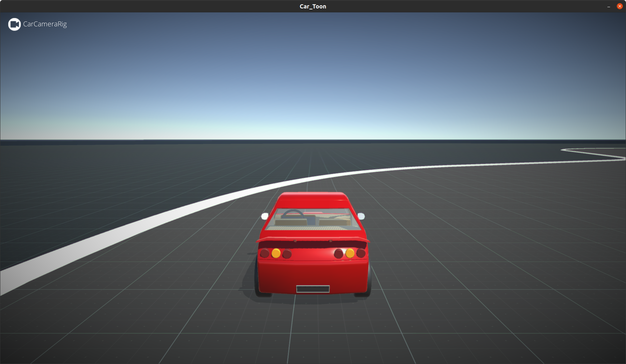Click the CarCameraRig camera icon
This screenshot has width=626, height=364.
click(14, 24)
